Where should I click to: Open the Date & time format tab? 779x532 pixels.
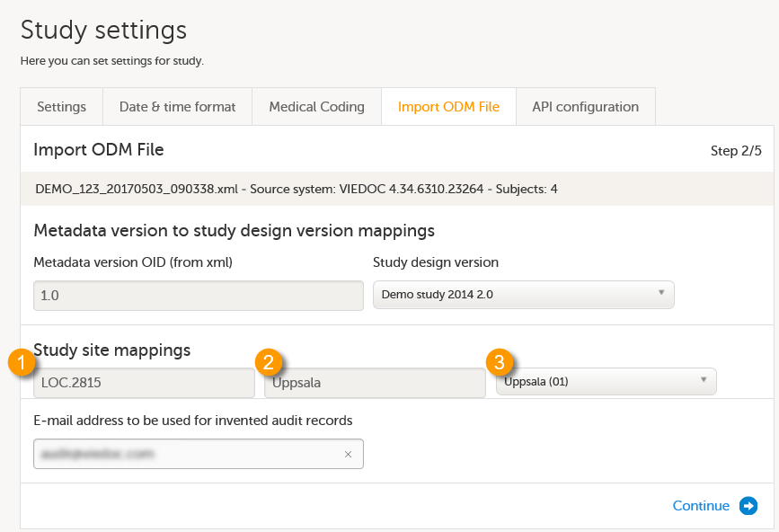177,107
